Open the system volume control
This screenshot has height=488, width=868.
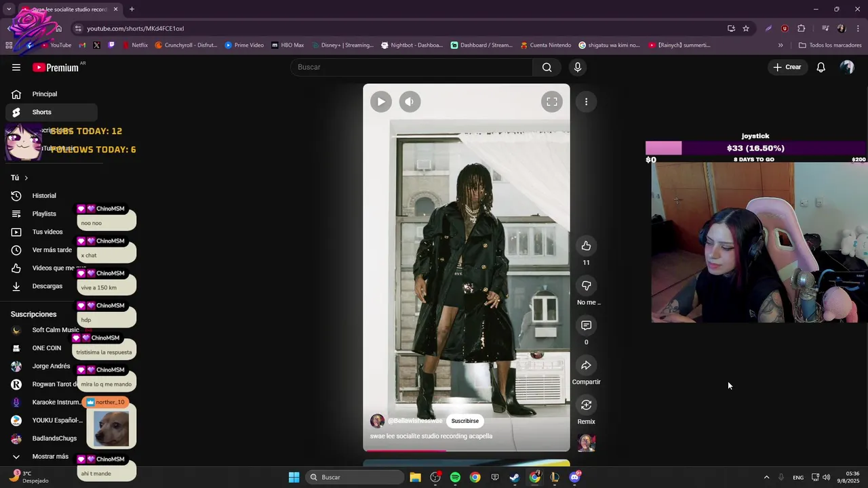(x=826, y=477)
